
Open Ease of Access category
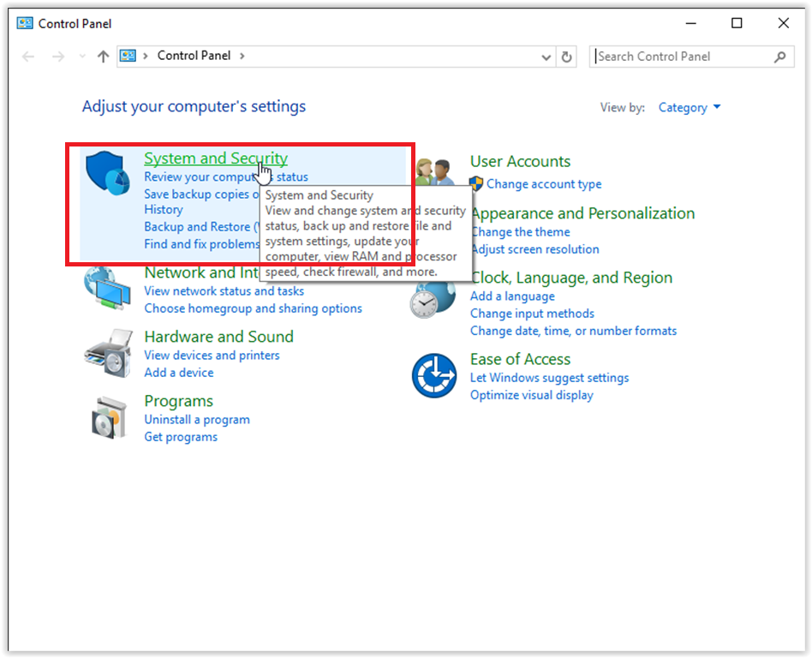pyautogui.click(x=520, y=359)
